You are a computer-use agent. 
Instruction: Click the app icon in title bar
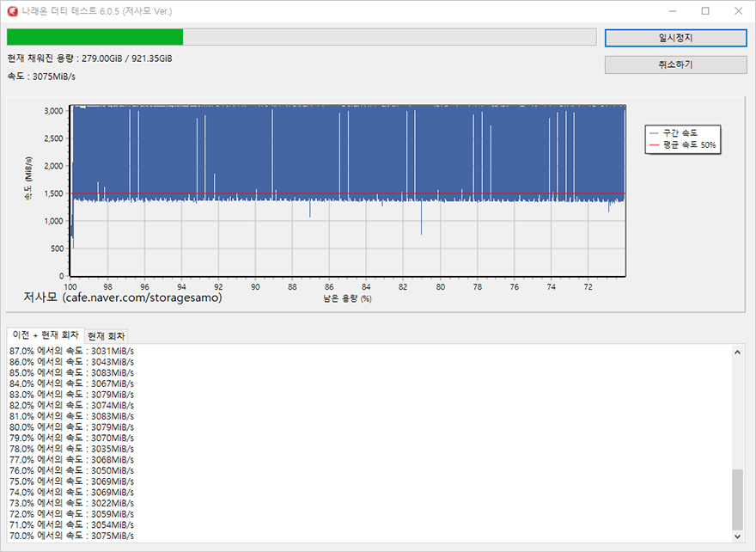click(13, 11)
